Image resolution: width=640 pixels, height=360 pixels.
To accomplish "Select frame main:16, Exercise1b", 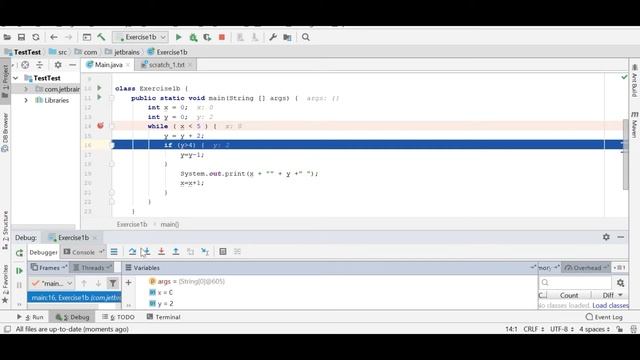I will coord(74,298).
